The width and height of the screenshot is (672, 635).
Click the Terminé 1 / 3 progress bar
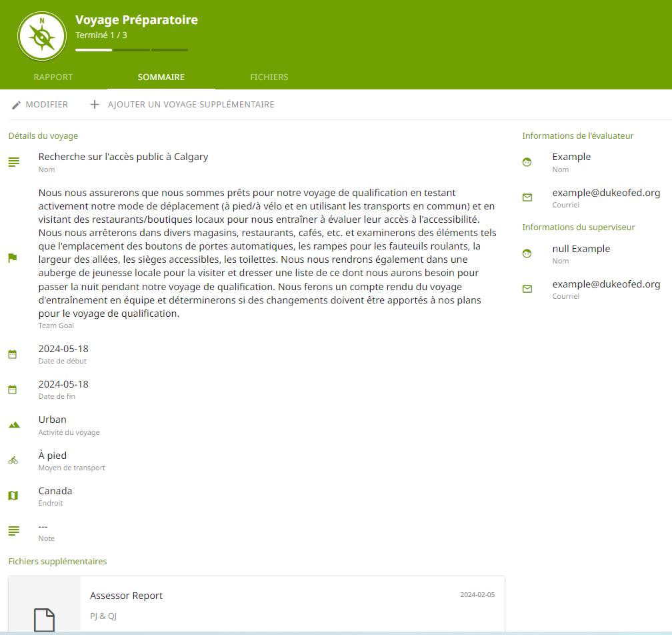pos(131,50)
